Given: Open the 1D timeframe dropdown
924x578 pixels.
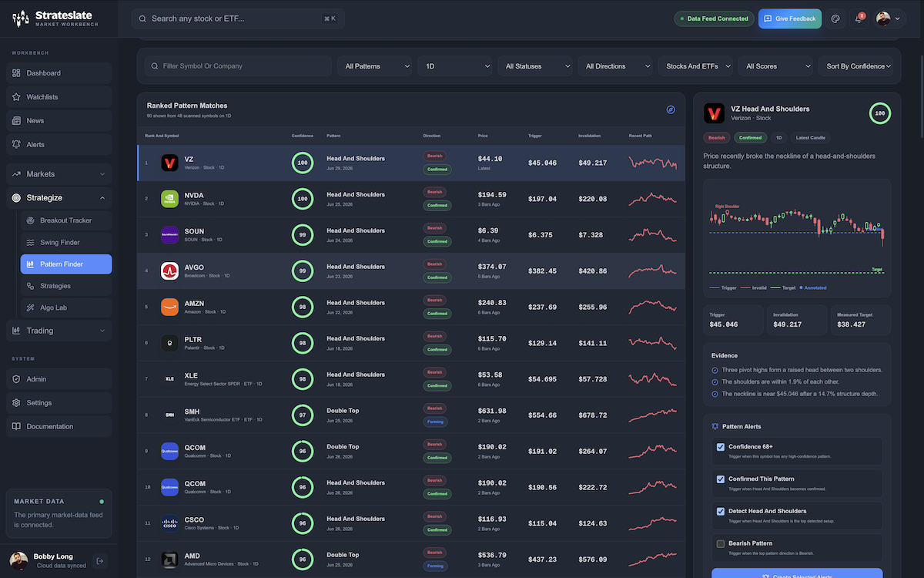Looking at the screenshot, I should click(x=457, y=66).
